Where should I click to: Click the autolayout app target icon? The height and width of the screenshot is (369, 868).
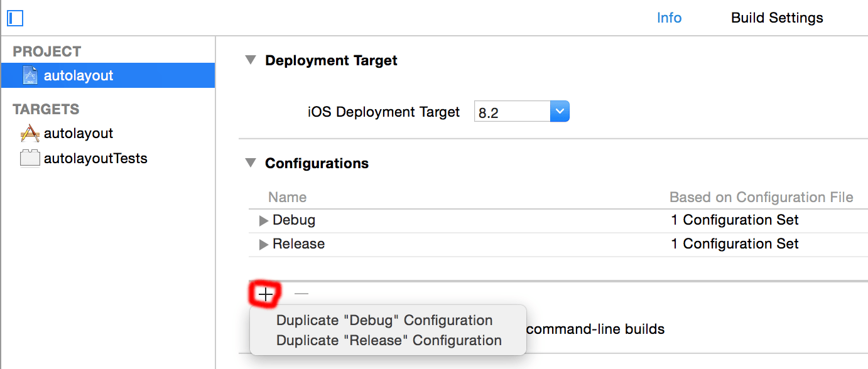point(30,133)
